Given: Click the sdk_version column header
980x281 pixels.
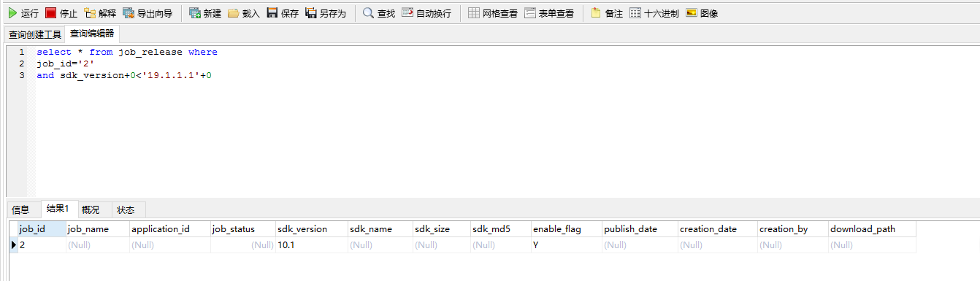Looking at the screenshot, I should click(312, 229).
